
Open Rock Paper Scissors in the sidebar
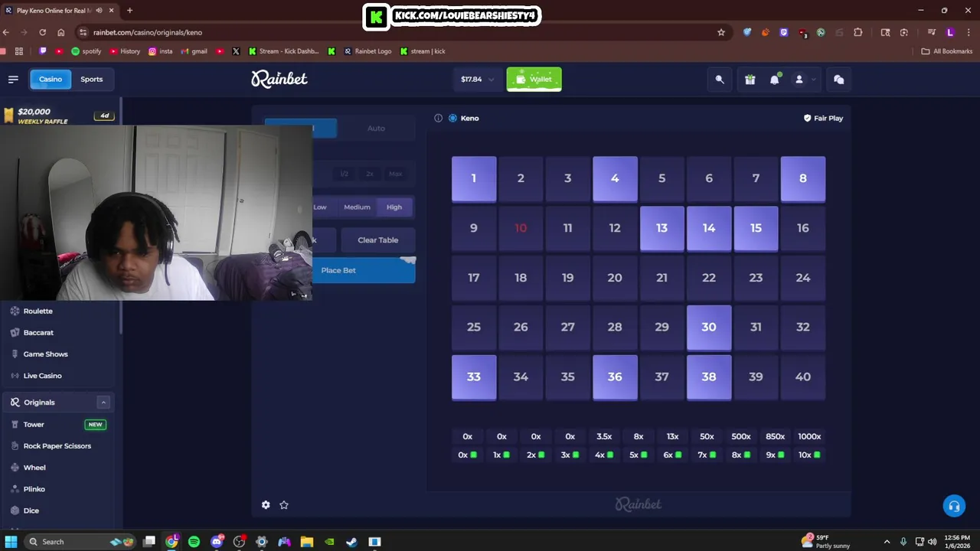point(58,446)
